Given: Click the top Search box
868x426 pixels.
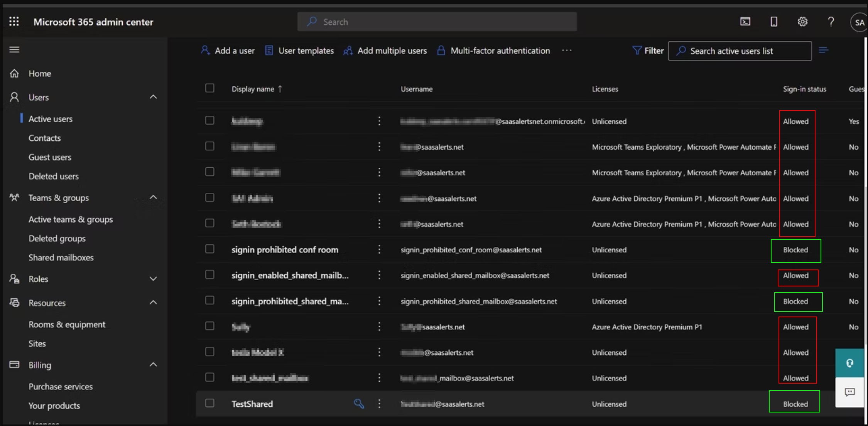Looking at the screenshot, I should (x=437, y=22).
